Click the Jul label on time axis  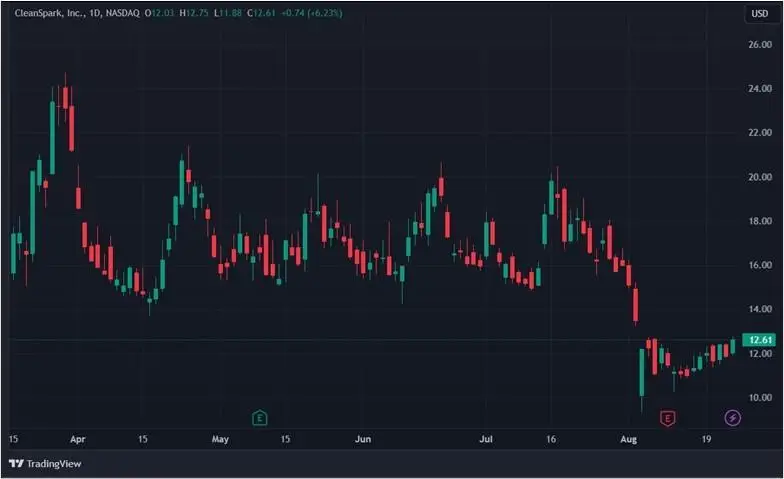(487, 439)
